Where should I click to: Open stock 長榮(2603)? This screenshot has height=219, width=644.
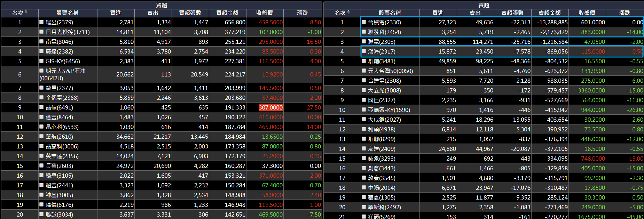[x=60, y=166]
